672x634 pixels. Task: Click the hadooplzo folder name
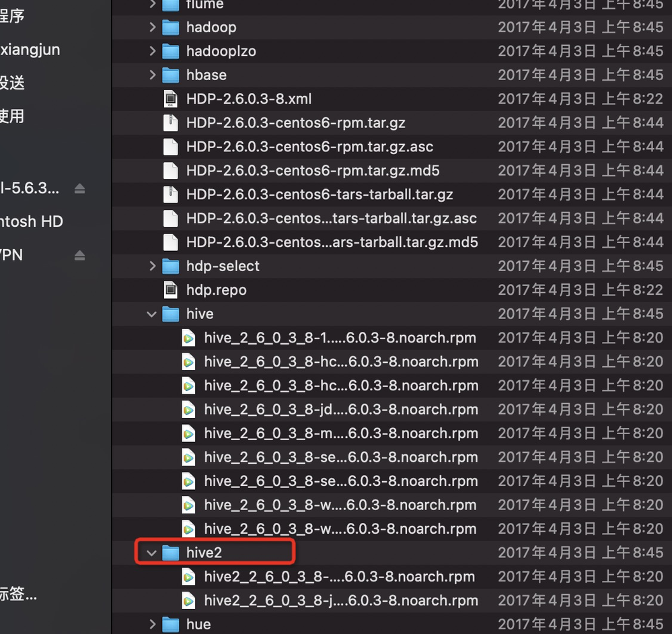(x=221, y=51)
